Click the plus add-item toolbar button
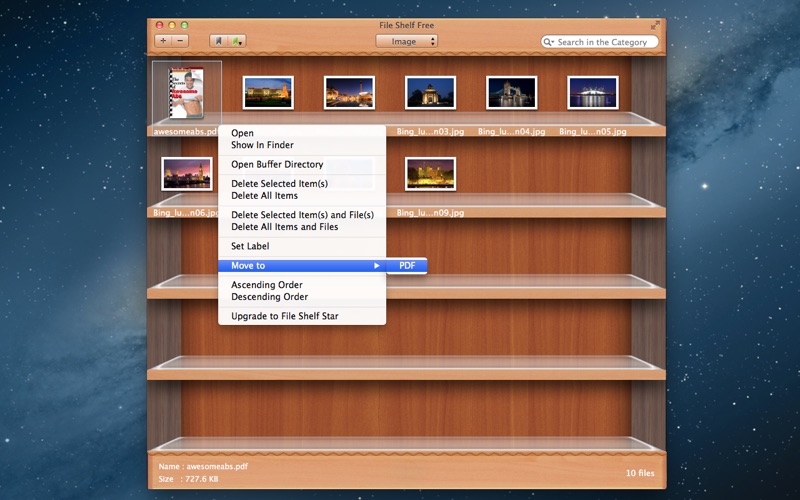This screenshot has height=500, width=800. pyautogui.click(x=163, y=41)
